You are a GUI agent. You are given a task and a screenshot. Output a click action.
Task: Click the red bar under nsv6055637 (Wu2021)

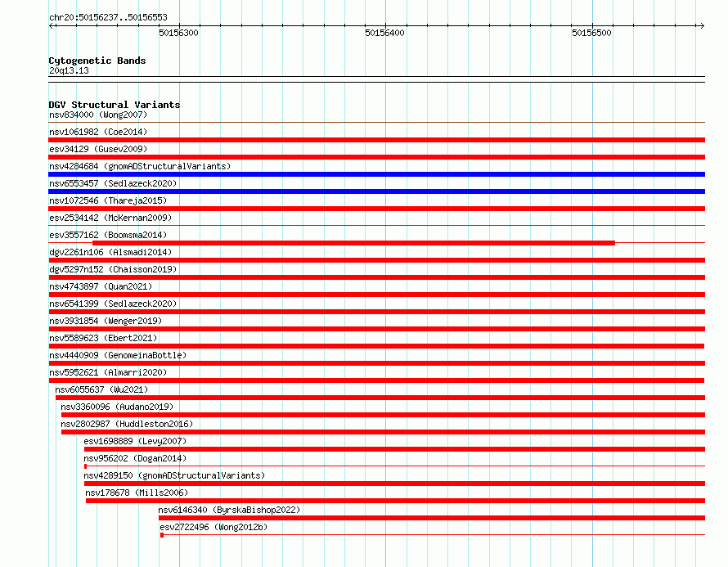[380, 398]
